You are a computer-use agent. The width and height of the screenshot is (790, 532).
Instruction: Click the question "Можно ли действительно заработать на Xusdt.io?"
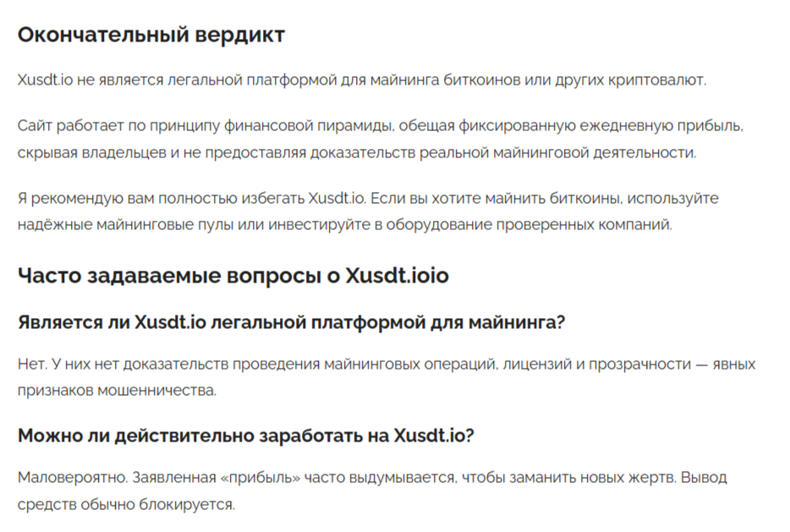click(245, 435)
